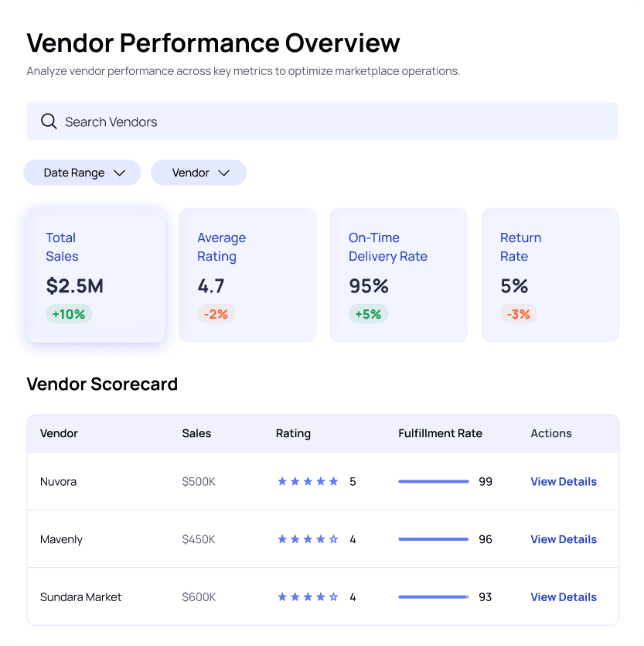
Task: Open the Date Range dropdown
Action: click(82, 173)
